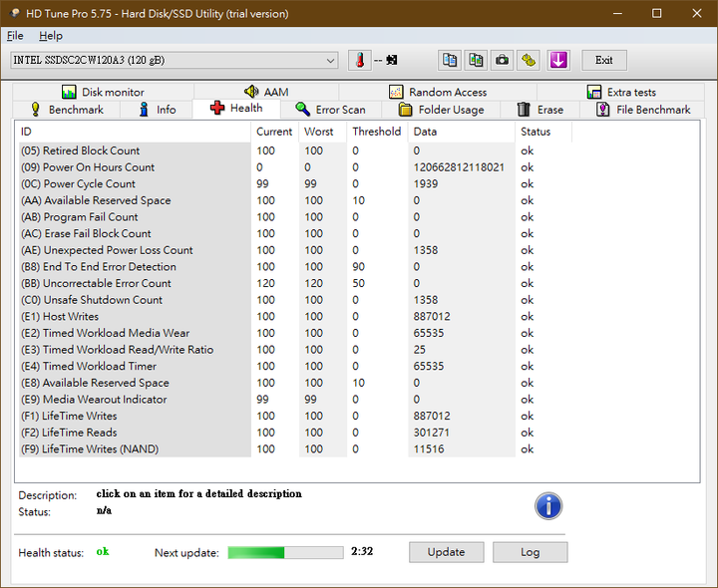718x588 pixels.
Task: Switch to the Extra tests tab
Action: coord(621,92)
